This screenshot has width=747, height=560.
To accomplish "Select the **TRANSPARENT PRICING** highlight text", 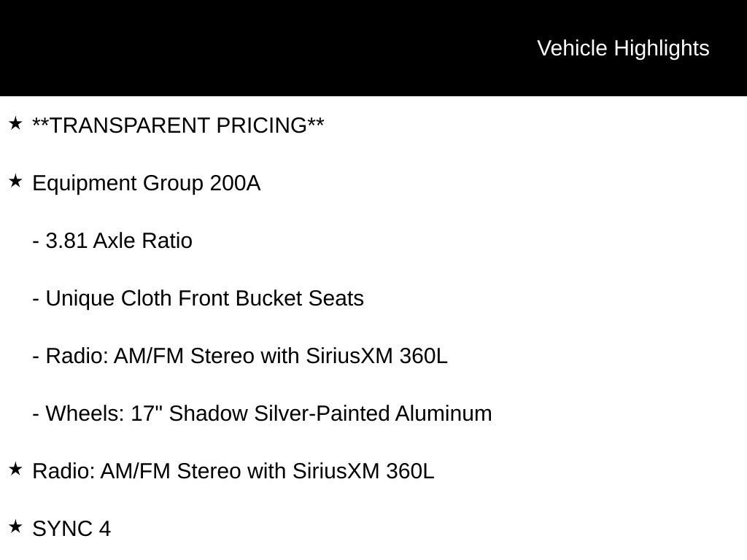I will 178,125.
